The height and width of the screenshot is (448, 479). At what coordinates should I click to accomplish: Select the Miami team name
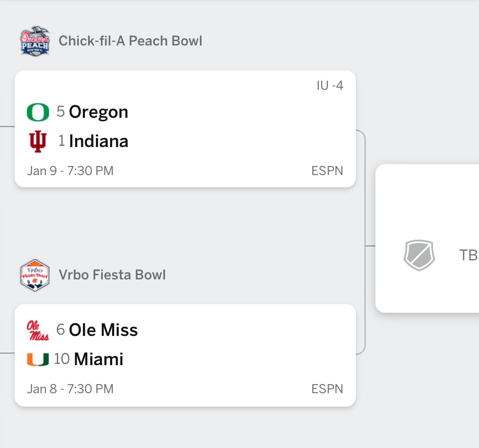(x=98, y=359)
